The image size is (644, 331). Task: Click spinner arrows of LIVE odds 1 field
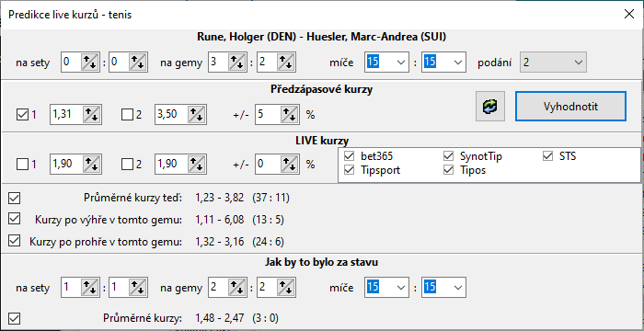click(x=91, y=164)
